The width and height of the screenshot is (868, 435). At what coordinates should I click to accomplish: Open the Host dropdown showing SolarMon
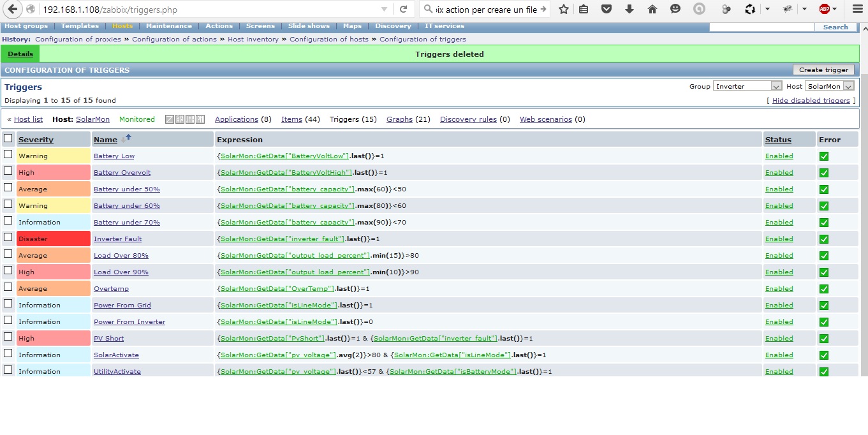coord(830,86)
